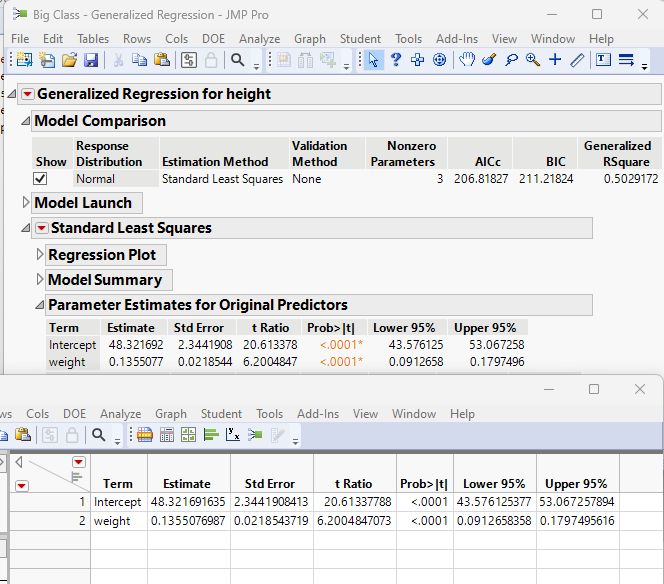Open data table rows red triangle menu
The image size is (664, 584).
pos(22,485)
